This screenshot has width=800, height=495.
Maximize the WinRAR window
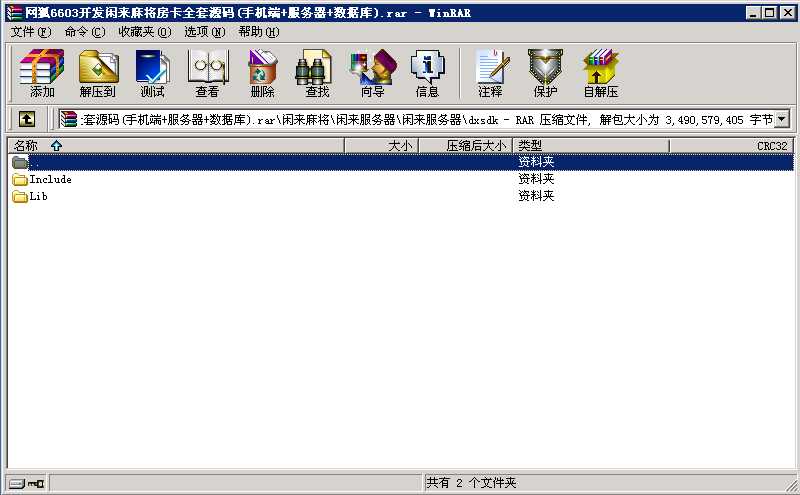coord(769,13)
